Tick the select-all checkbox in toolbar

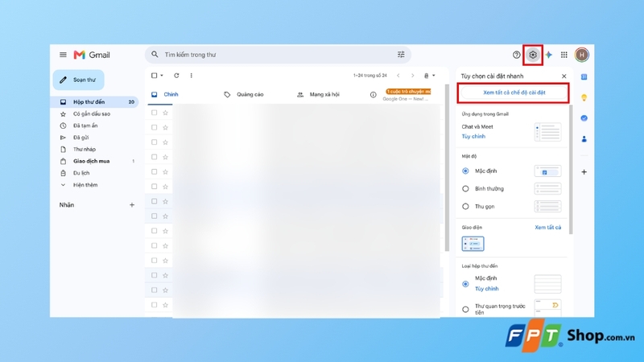pos(154,76)
